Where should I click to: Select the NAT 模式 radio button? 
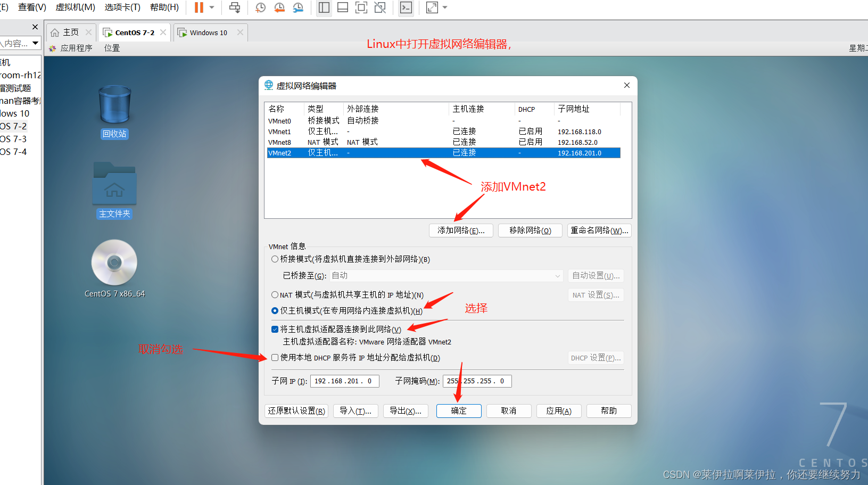(x=275, y=295)
